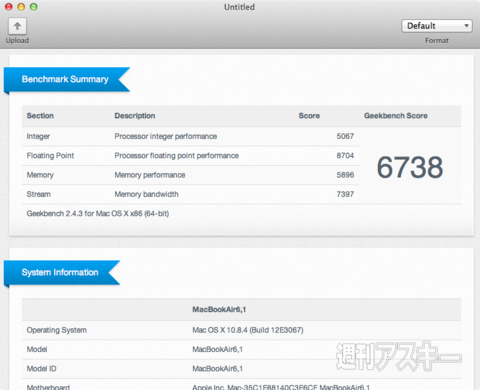Image resolution: width=480 pixels, height=390 pixels.
Task: Click the Upload arrow icon
Action: pos(17,26)
